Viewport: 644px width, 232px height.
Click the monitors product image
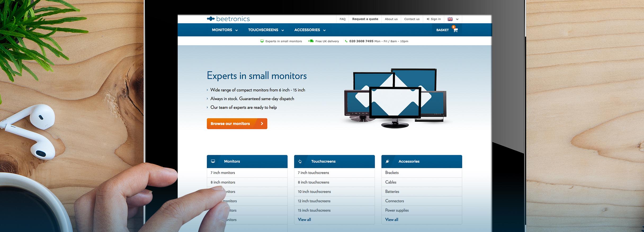tap(395, 99)
